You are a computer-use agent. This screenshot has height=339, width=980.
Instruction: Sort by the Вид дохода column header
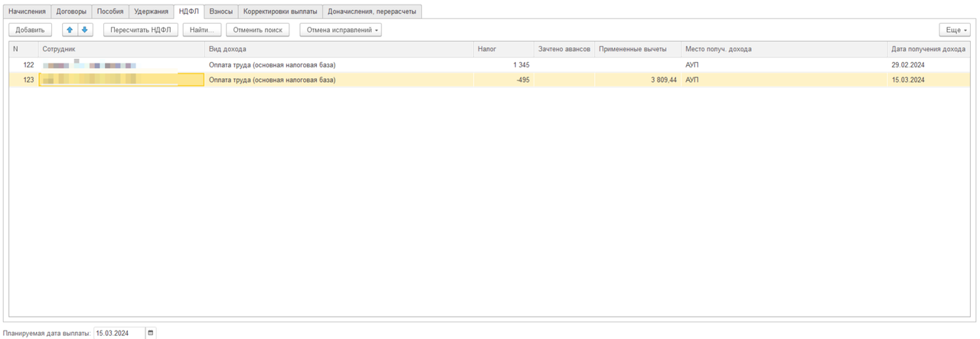click(339, 49)
